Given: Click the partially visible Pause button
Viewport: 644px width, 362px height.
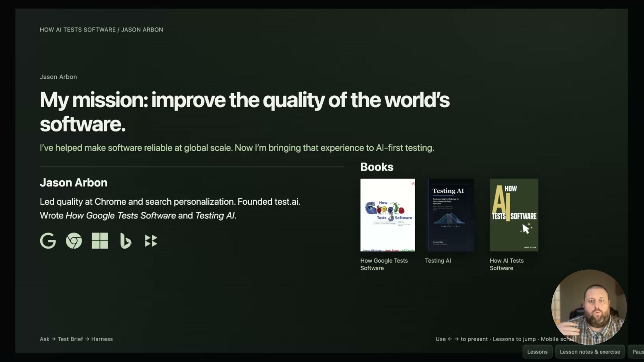Looking at the screenshot, I should (636, 352).
